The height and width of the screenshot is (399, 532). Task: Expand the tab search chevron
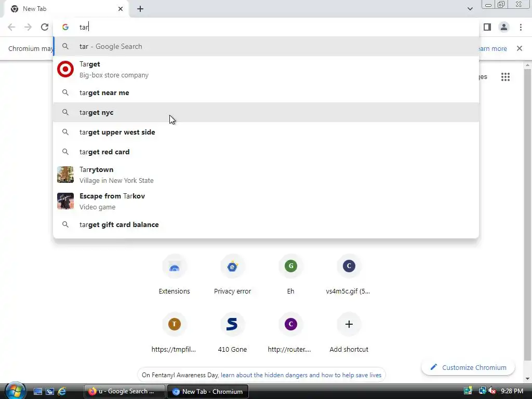tap(470, 9)
